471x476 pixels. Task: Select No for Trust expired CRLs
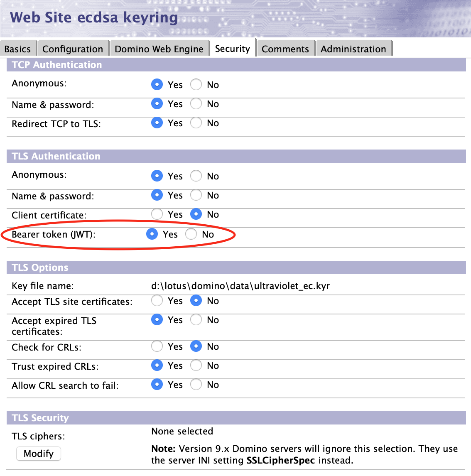click(x=196, y=365)
